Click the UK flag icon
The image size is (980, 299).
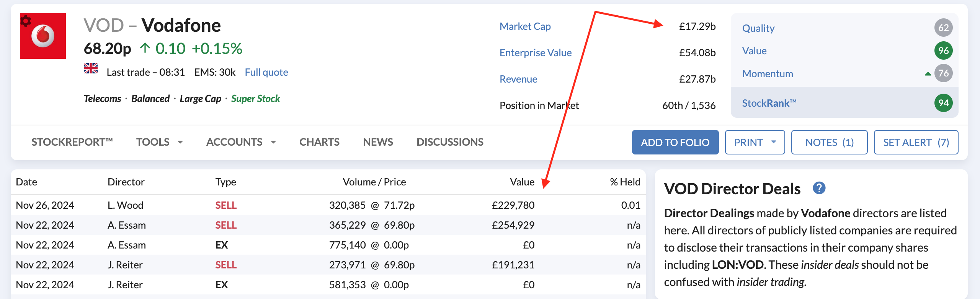coord(91,68)
